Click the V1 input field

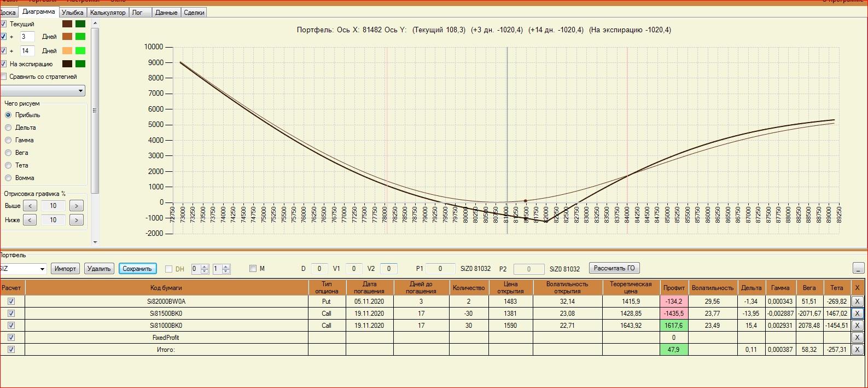(x=354, y=269)
